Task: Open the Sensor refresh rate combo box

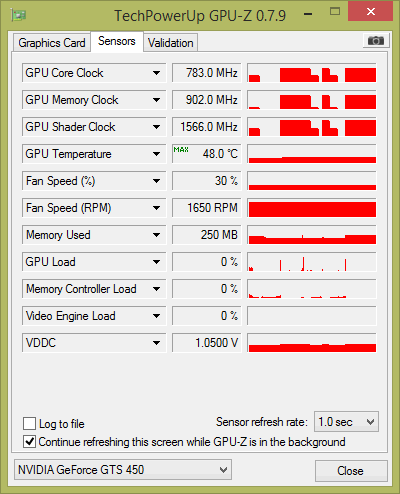Action: [346, 422]
